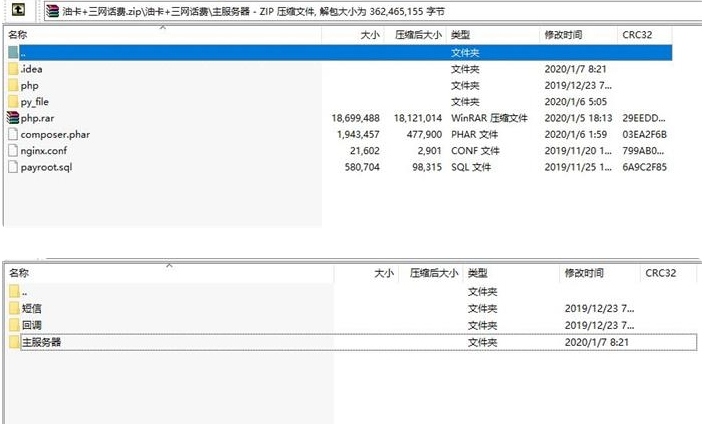The image size is (712, 424).
Task: Select the php folder name
Action: (30, 86)
